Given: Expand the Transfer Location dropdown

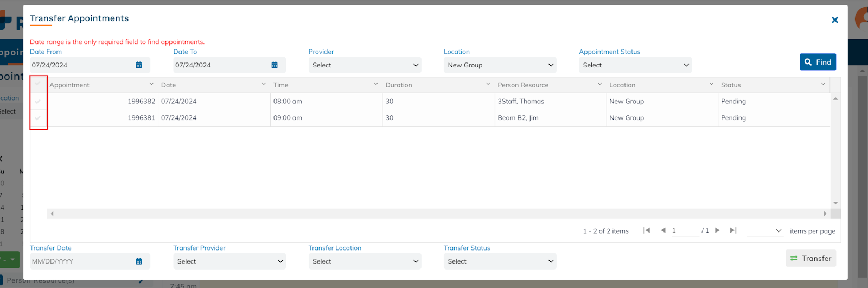Looking at the screenshot, I should tap(365, 261).
